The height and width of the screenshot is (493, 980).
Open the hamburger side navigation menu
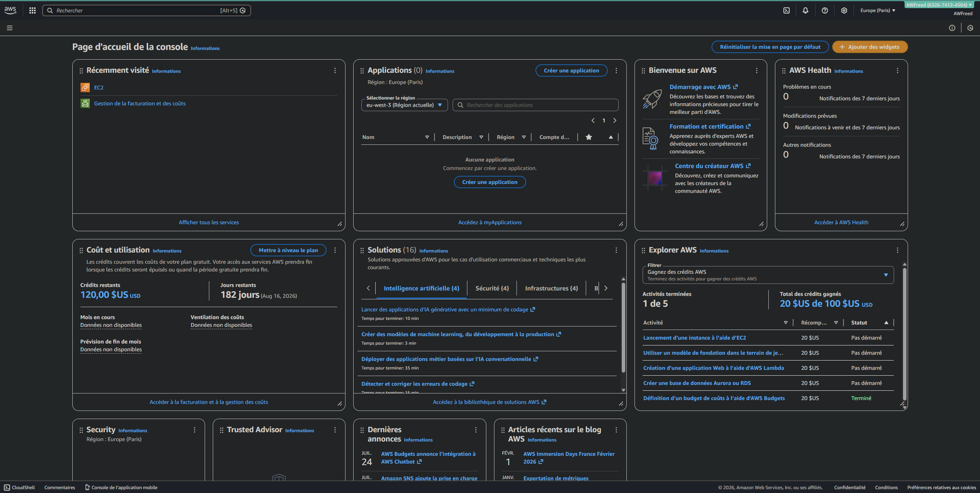click(x=10, y=28)
